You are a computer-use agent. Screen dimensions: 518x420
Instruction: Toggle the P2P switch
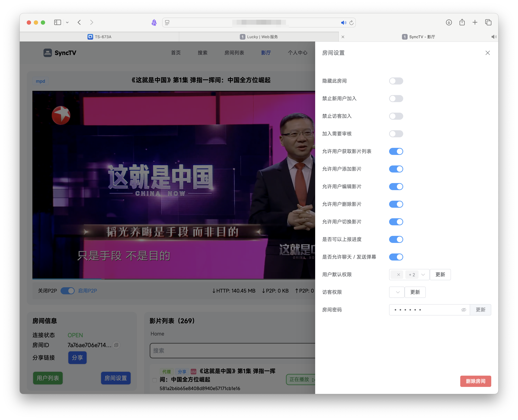coord(67,291)
